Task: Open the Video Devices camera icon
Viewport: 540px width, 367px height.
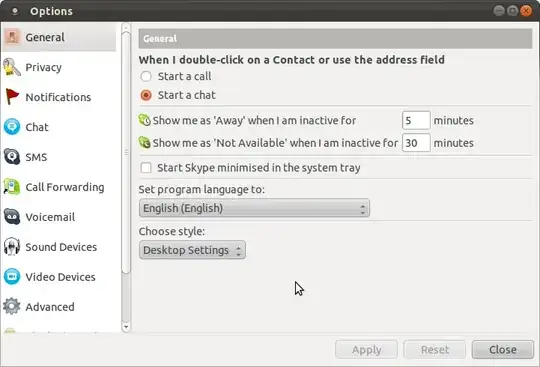Action: [x=12, y=276]
